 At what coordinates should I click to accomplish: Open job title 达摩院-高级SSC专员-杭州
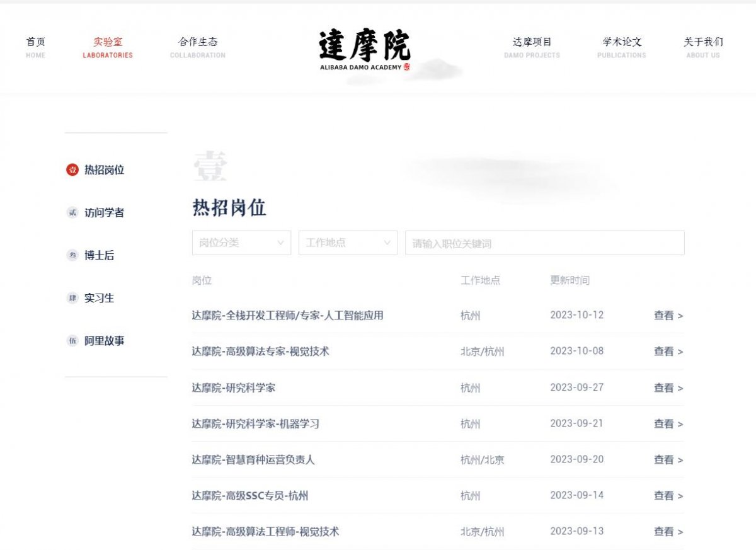[x=250, y=496]
